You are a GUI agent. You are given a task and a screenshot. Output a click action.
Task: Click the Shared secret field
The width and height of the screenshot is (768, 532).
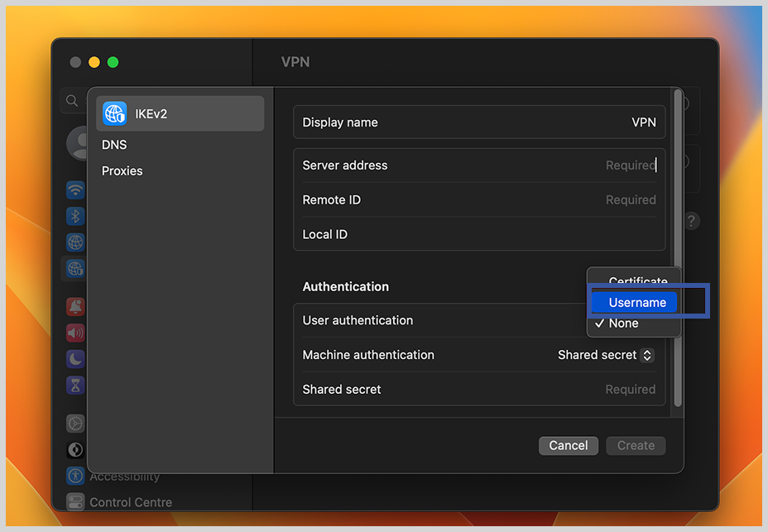coord(479,390)
